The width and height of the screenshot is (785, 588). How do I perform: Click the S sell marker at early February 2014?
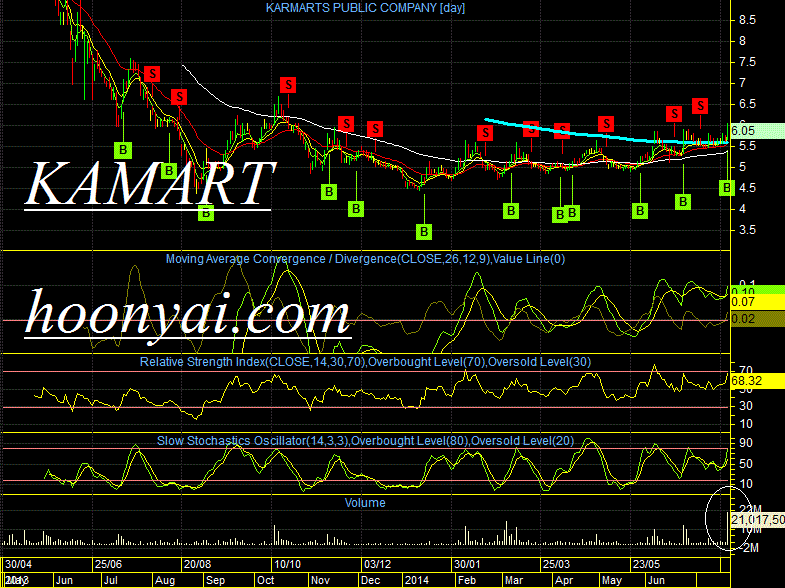coord(485,133)
